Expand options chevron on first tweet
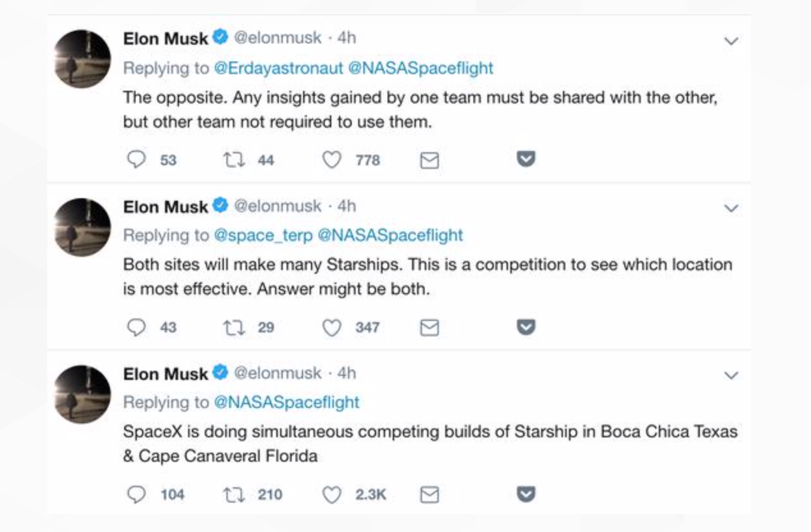The width and height of the screenshot is (811, 532). tap(731, 42)
